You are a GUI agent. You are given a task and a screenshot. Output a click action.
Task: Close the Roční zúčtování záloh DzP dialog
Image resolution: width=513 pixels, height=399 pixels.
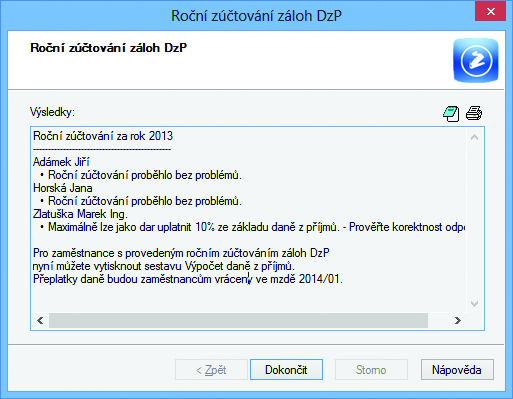(491, 12)
